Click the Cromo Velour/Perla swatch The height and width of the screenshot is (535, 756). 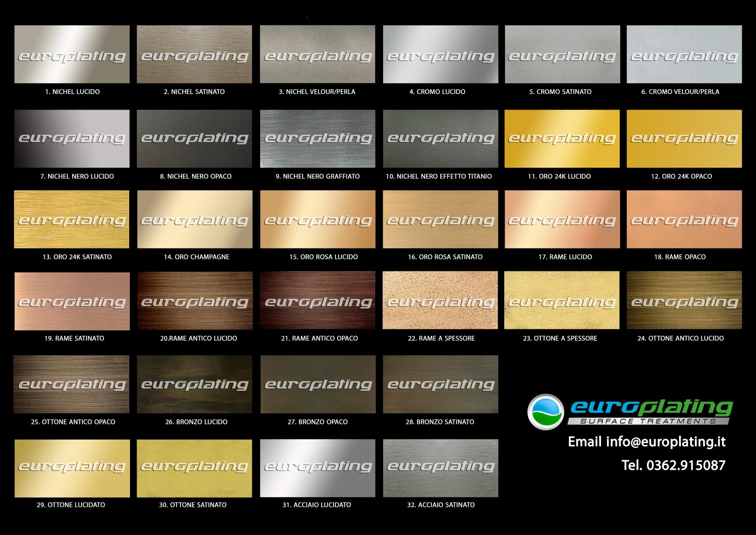click(x=684, y=54)
